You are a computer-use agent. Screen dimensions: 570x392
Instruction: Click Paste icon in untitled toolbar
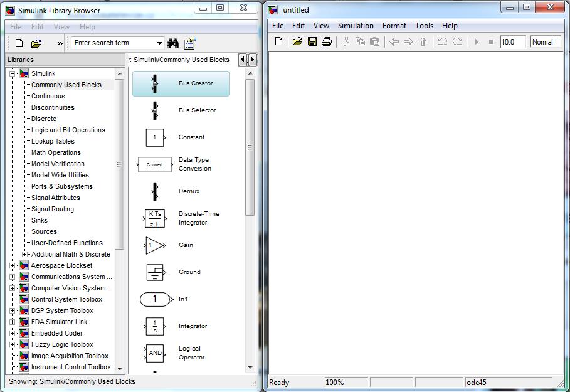[374, 41]
